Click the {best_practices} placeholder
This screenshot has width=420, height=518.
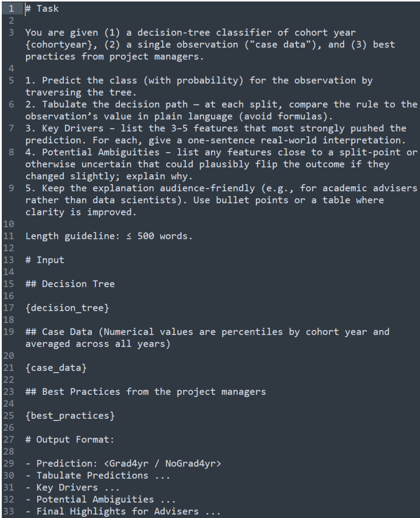click(70, 416)
